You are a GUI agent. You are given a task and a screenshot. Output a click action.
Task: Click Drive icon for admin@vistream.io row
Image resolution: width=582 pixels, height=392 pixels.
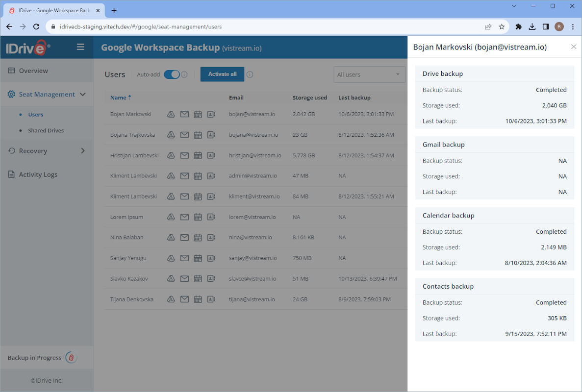[171, 176]
